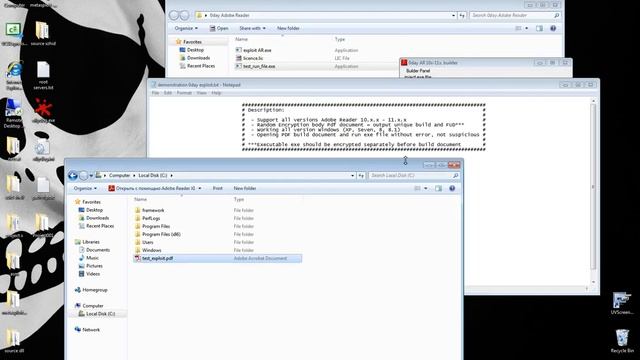640x360 pixels.
Task: Open address history dropdown in Local Disk address bar
Action: tap(353, 176)
